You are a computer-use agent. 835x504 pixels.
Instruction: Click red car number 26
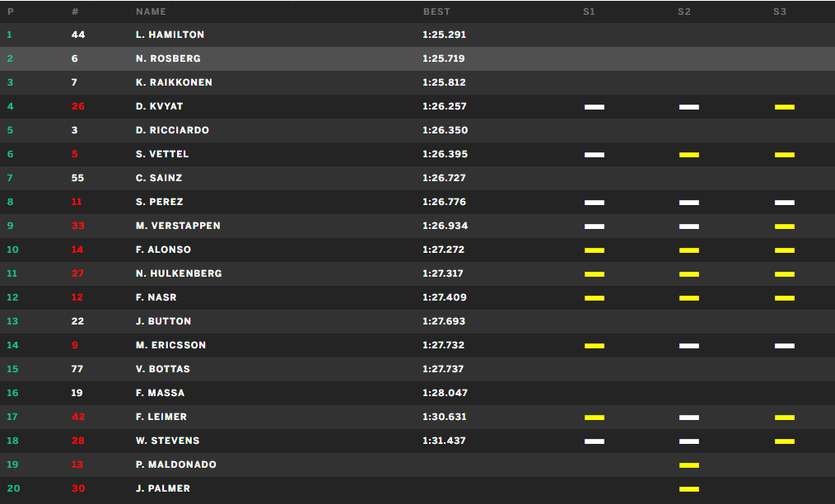(77, 106)
